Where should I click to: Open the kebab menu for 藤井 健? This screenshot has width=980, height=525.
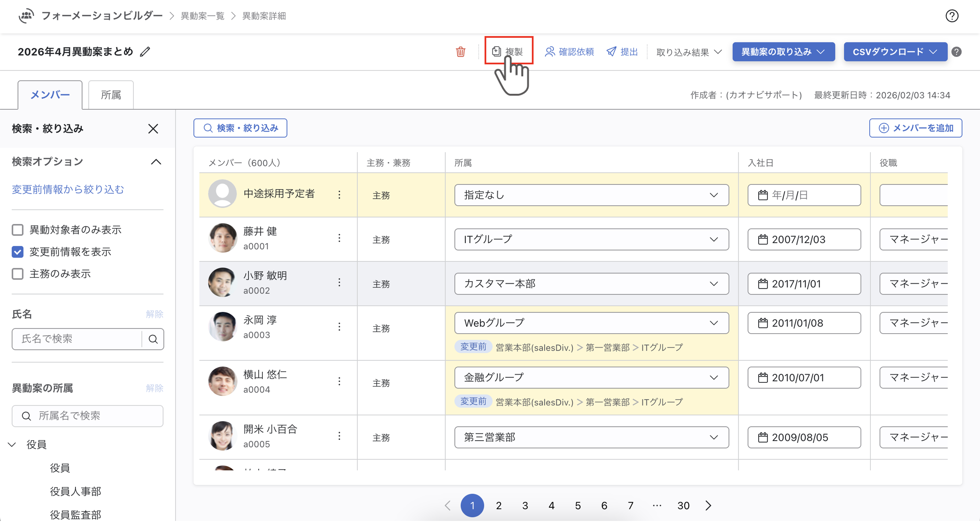coord(339,239)
